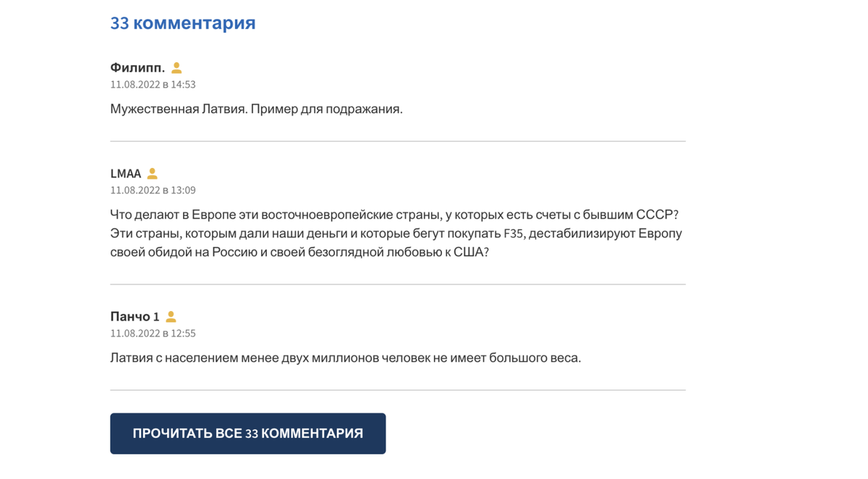
Task: Click the 33 комментария heading
Action: [182, 22]
